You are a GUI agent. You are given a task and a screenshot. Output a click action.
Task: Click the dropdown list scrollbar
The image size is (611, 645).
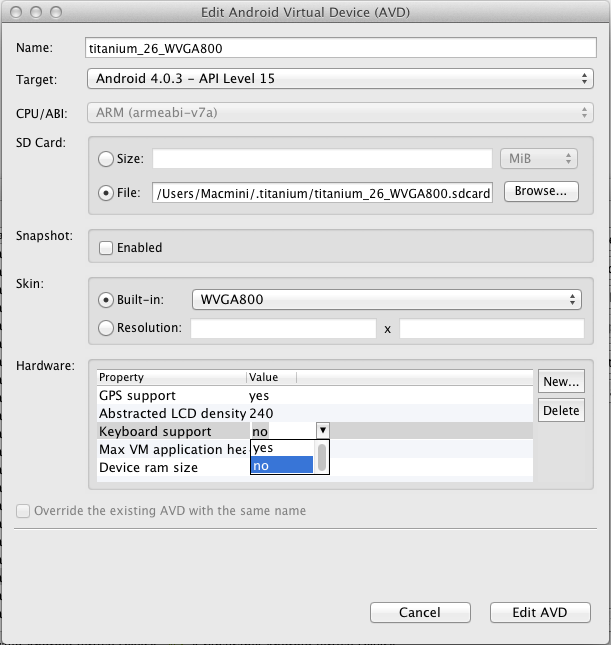point(322,457)
